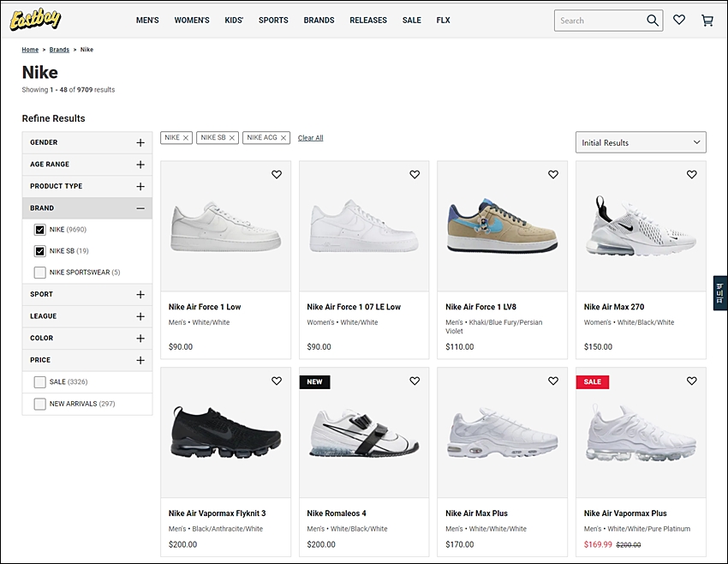The height and width of the screenshot is (564, 728).
Task: Open Nike Air Force 1 LV8 product title
Action: 481,307
